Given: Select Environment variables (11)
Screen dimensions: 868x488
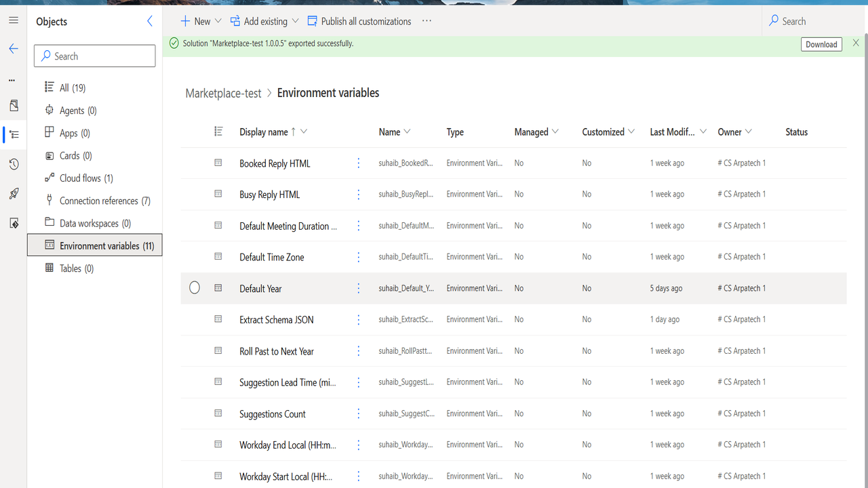Looking at the screenshot, I should 95,245.
